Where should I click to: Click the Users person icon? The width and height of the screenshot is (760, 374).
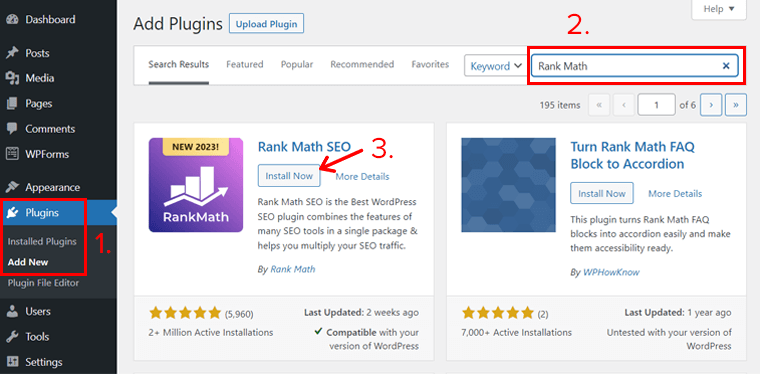pyautogui.click(x=12, y=312)
